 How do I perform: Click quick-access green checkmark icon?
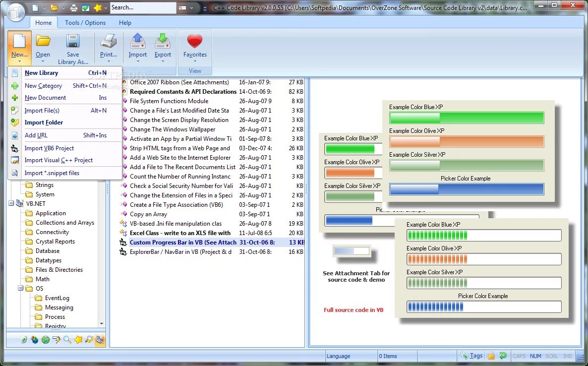pyautogui.click(x=85, y=7)
